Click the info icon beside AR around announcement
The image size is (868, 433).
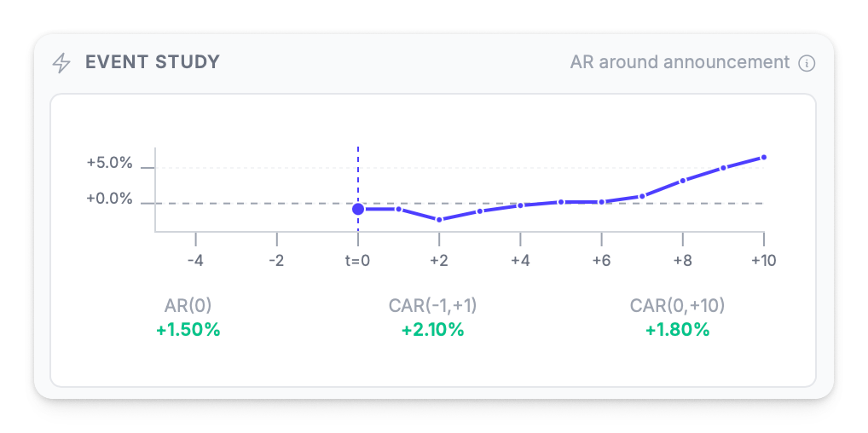tap(807, 63)
